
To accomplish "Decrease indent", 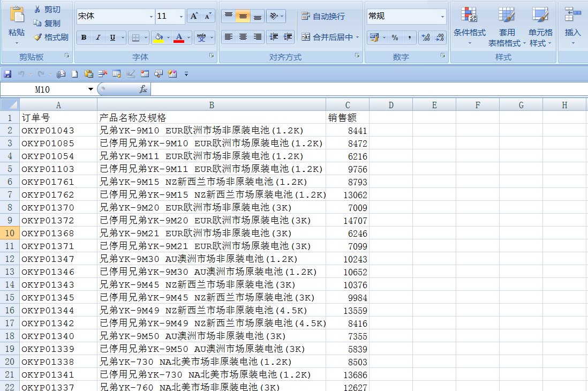I will 274,37.
